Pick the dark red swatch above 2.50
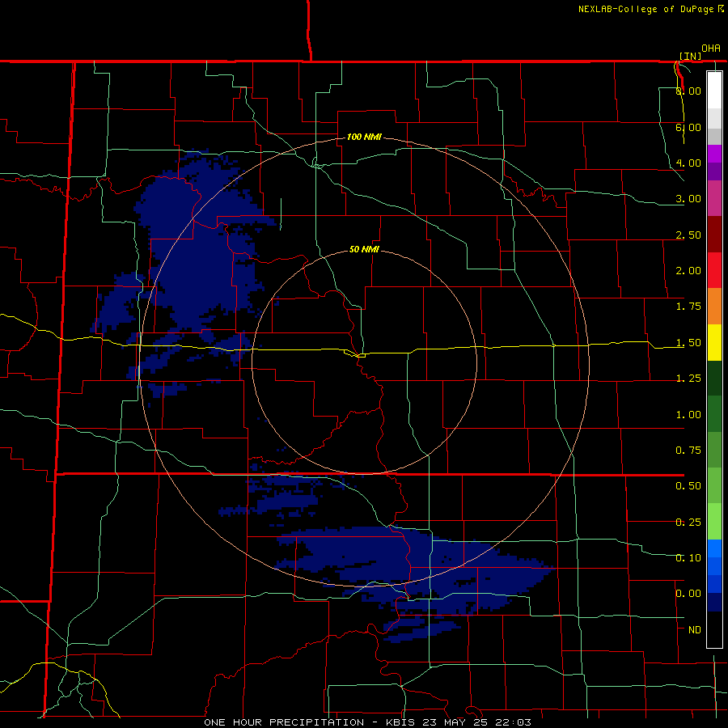This screenshot has width=728, height=728. pyautogui.click(x=714, y=234)
